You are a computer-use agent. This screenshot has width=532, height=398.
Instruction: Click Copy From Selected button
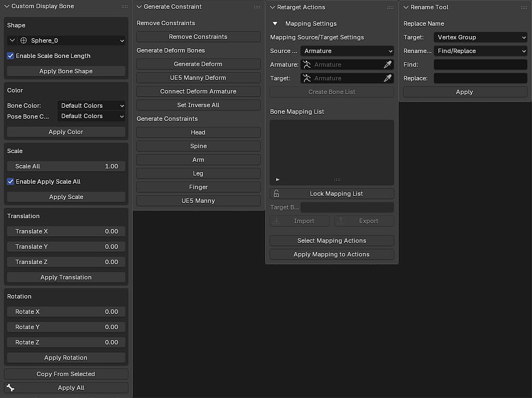point(66,374)
